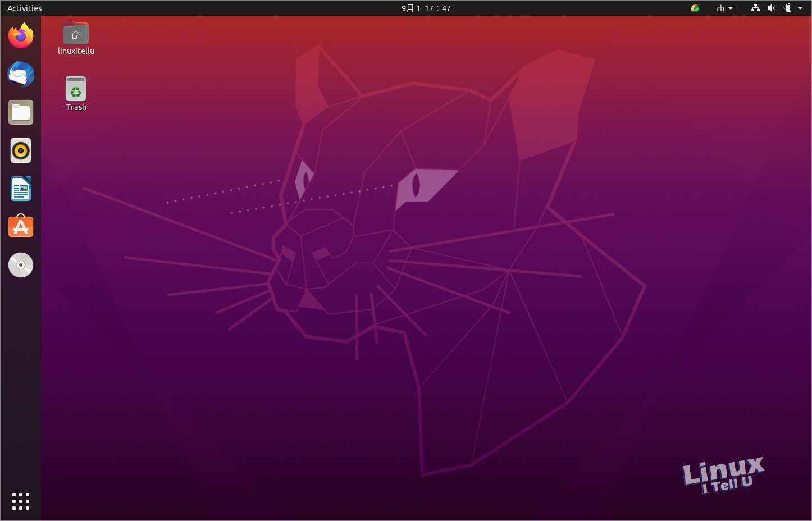
Task: Expand the system menu arrow
Action: pyautogui.click(x=800, y=8)
